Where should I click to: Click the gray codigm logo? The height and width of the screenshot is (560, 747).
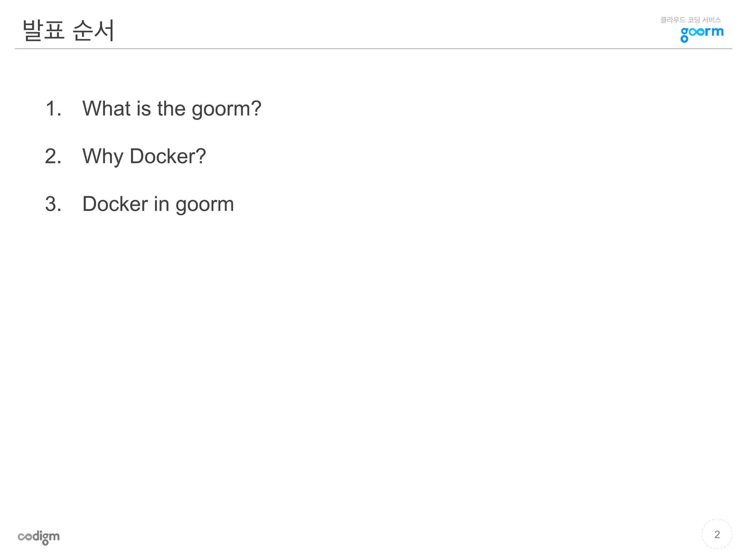[x=39, y=537]
